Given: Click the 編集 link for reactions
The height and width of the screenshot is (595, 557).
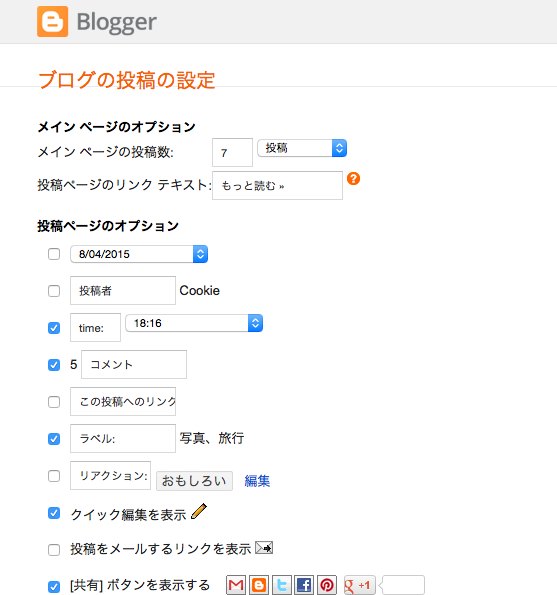Looking at the screenshot, I should pos(257,481).
